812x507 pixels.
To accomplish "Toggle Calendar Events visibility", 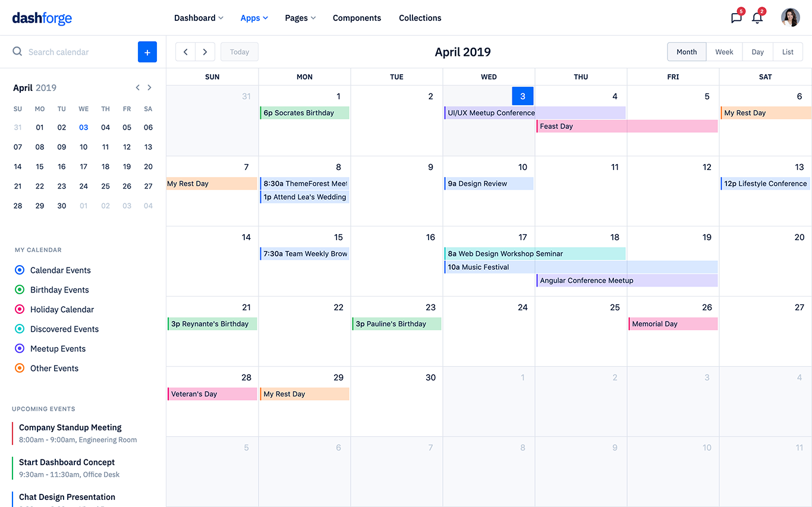I will [20, 270].
